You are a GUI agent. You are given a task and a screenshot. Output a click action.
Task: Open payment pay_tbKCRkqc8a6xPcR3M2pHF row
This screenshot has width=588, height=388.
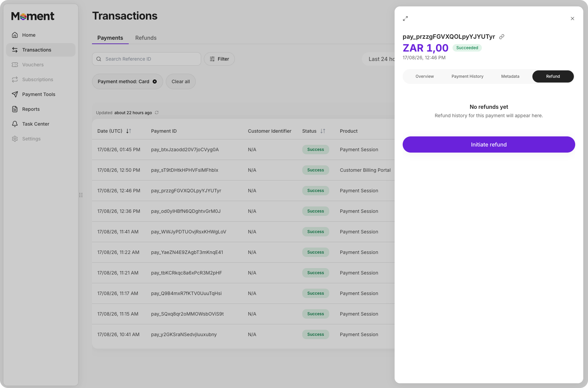click(x=243, y=273)
